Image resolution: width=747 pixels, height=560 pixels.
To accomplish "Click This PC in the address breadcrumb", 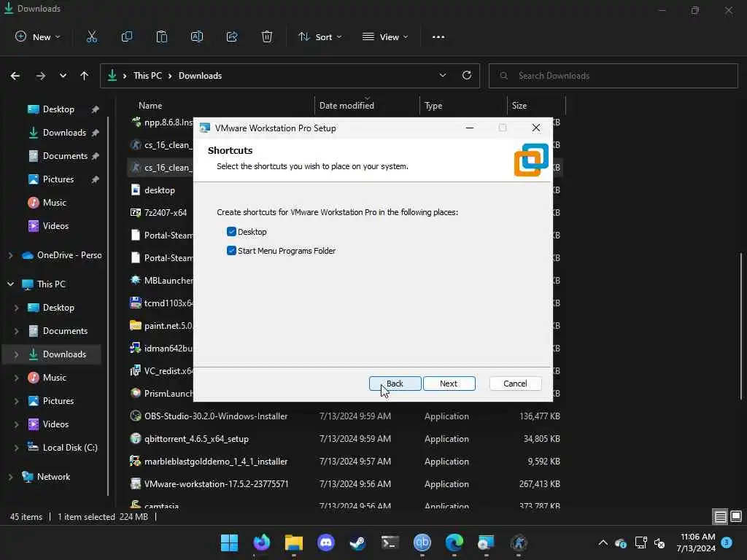I will pyautogui.click(x=147, y=76).
